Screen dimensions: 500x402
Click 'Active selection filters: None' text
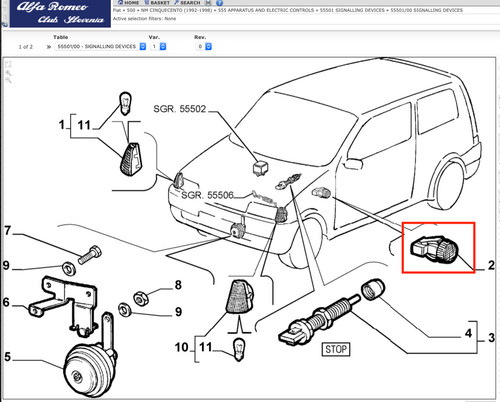pyautogui.click(x=144, y=19)
